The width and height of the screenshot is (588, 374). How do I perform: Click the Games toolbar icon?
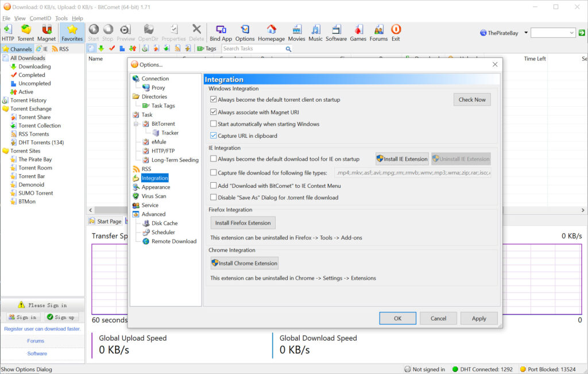tap(358, 33)
